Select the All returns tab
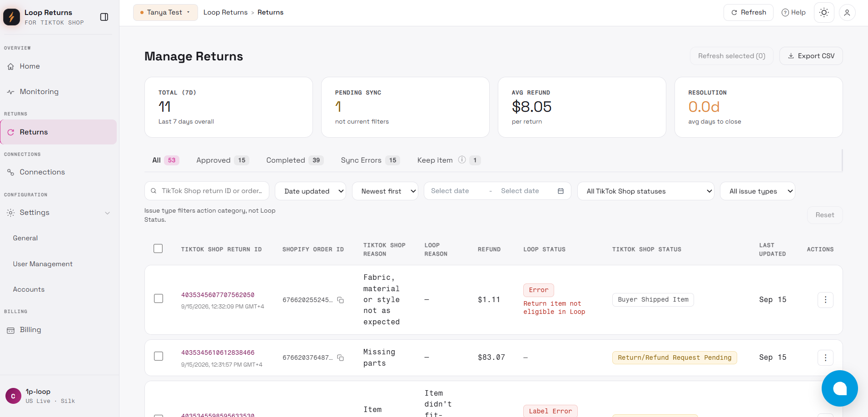 pos(166,160)
